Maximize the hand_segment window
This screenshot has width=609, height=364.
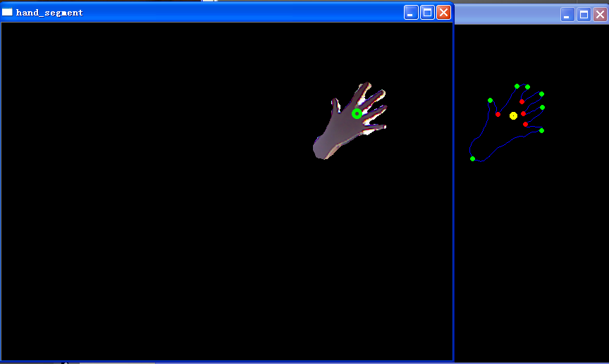(427, 13)
